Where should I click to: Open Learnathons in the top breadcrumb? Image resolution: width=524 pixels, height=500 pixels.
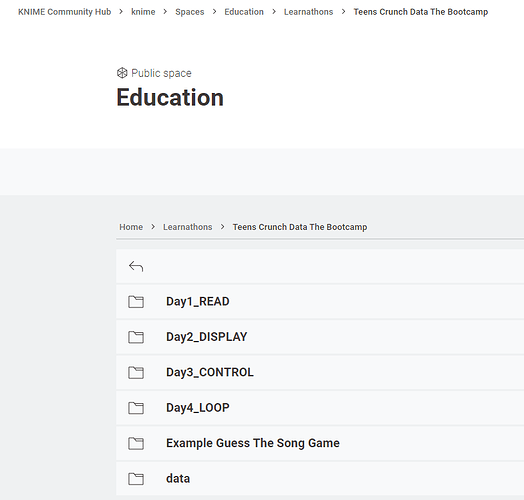(308, 12)
